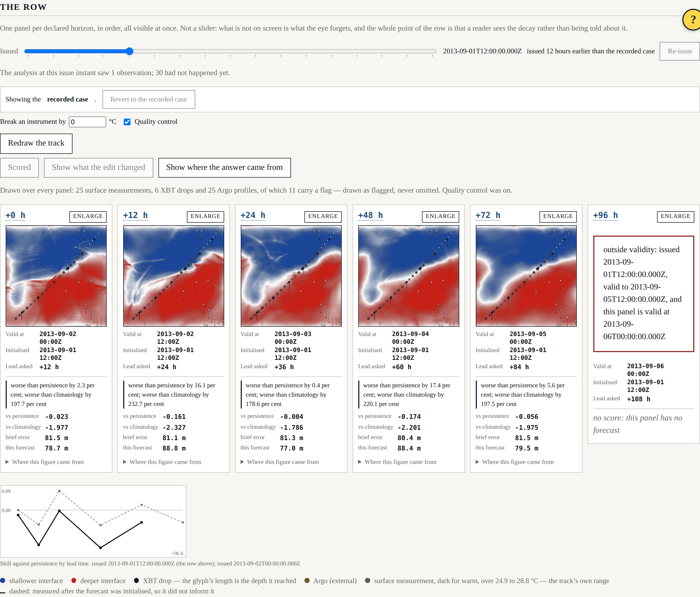This screenshot has width=700, height=597.
Task: Enlarge the +0 h panel
Action: coord(88,217)
